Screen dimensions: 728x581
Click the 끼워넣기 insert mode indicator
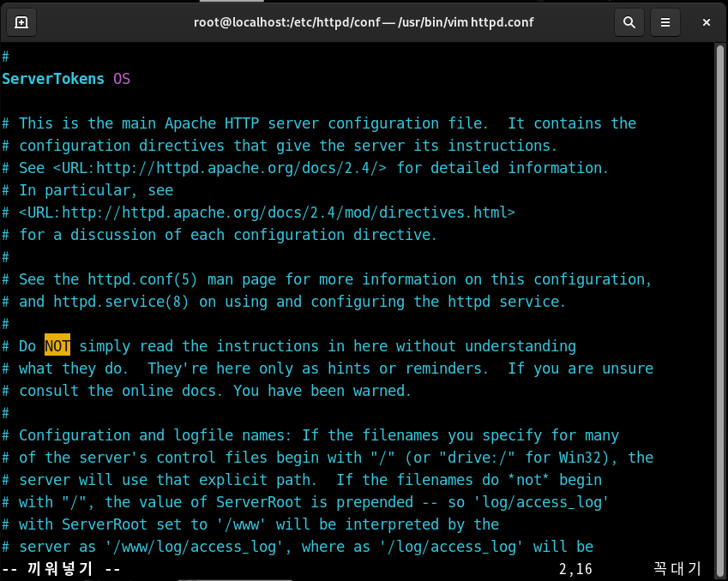(x=61, y=569)
